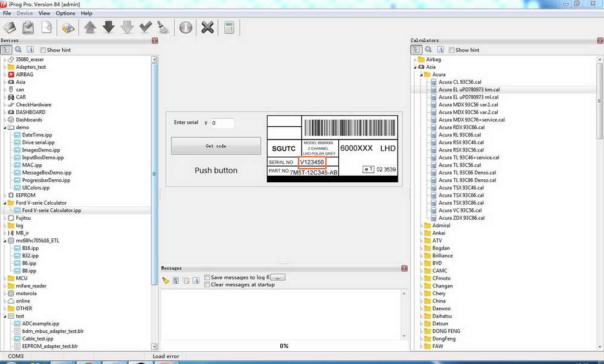604x364 pixels.
Task: Select the DONG FENG calculators folder
Action: point(446,331)
